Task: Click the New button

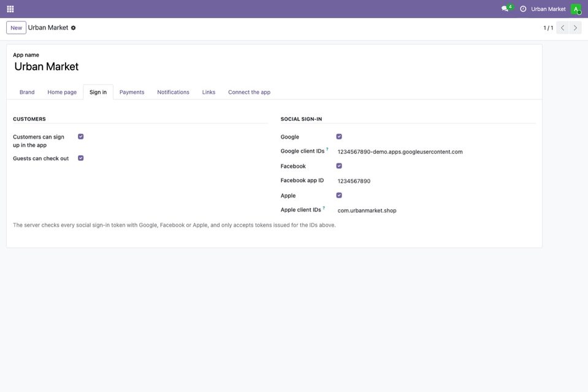Action: (x=16, y=28)
